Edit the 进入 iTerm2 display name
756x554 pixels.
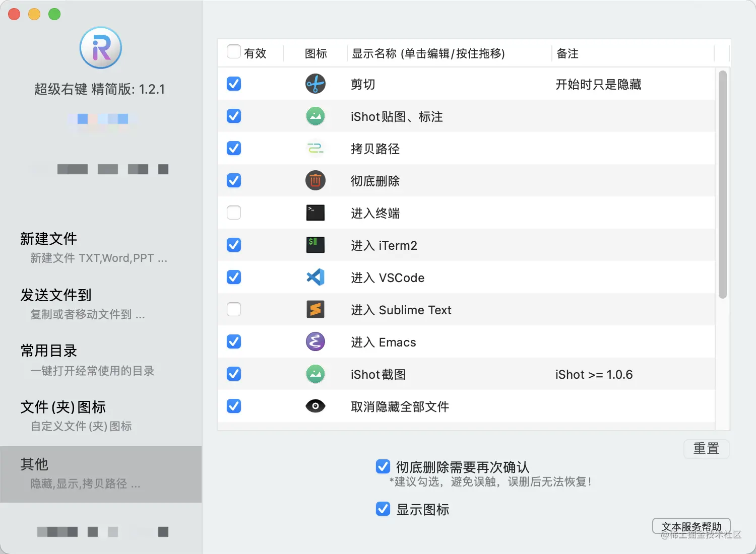(x=384, y=245)
